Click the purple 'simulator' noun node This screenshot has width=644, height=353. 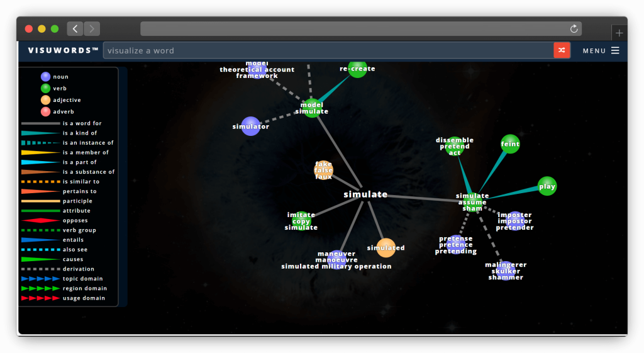(250, 126)
